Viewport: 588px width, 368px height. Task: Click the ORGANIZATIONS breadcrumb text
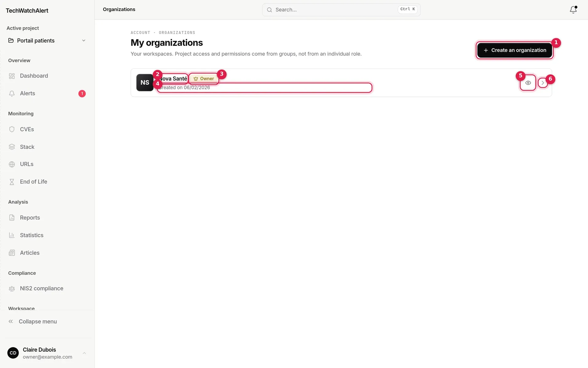click(x=177, y=33)
